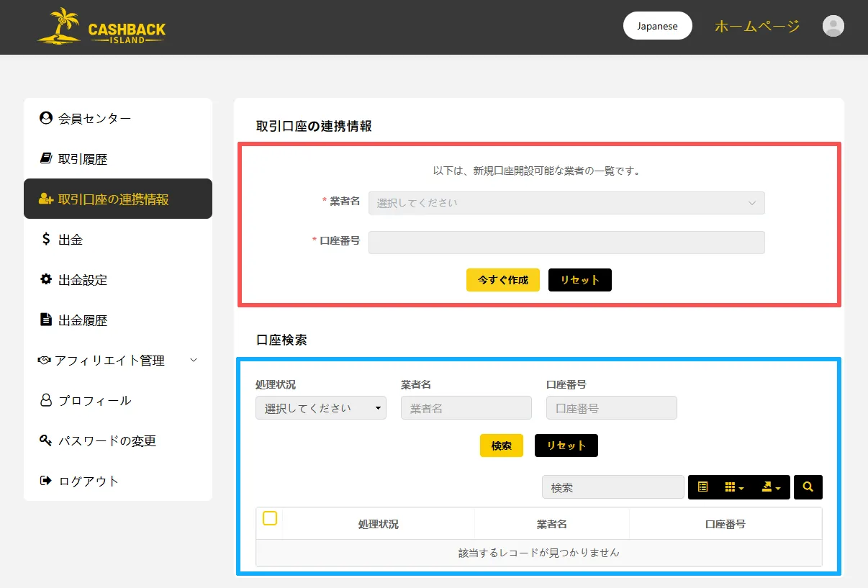
Task: Click the yellow 検索 button
Action: (x=501, y=445)
